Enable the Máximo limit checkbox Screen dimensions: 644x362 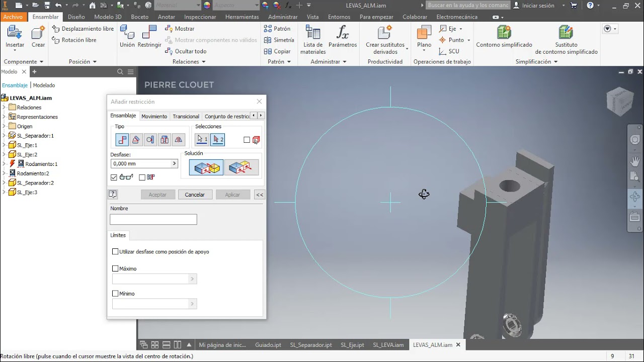click(x=115, y=268)
